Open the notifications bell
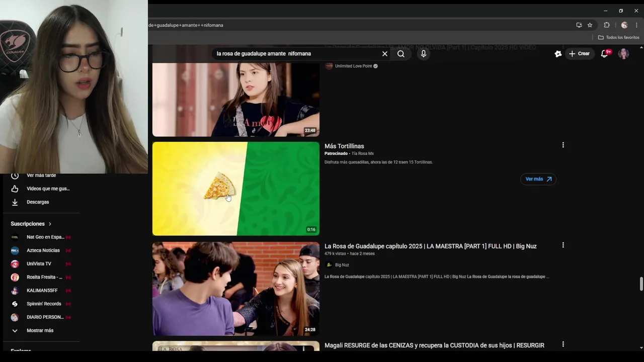The image size is (644, 362). pyautogui.click(x=605, y=53)
